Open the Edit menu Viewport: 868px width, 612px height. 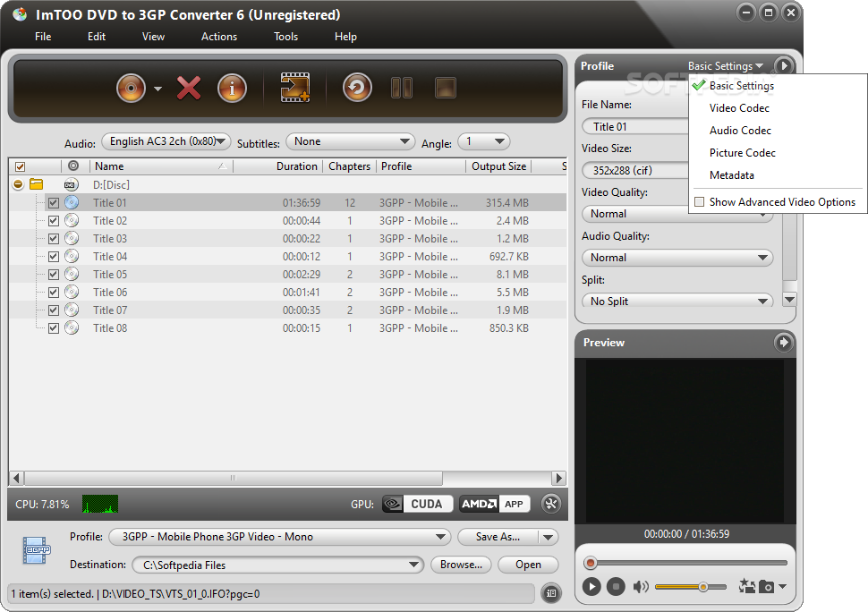[97, 37]
